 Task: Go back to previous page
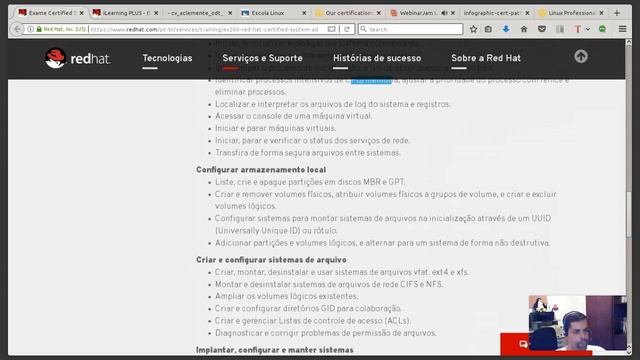coord(17,29)
